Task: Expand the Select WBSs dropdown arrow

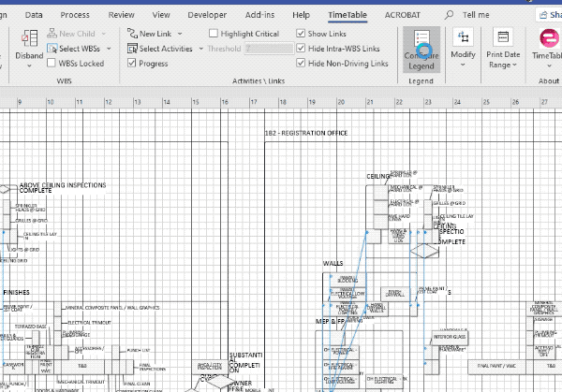Action: pyautogui.click(x=109, y=49)
